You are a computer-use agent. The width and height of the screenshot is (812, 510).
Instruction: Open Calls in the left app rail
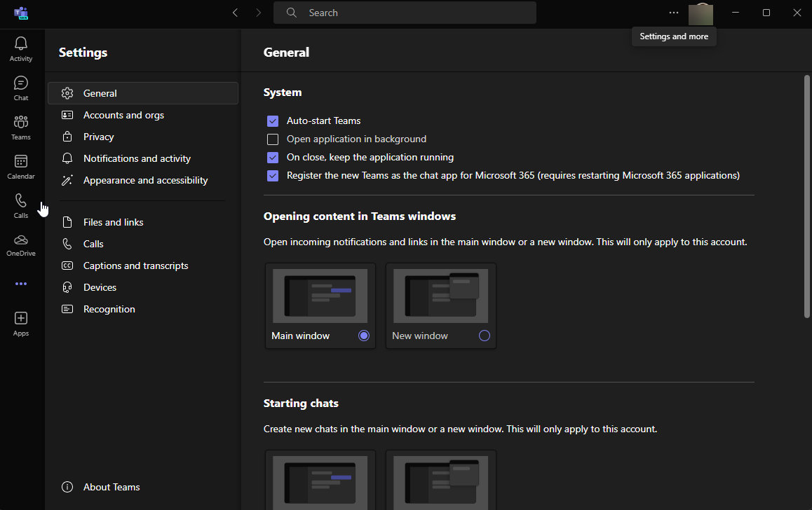(21, 206)
